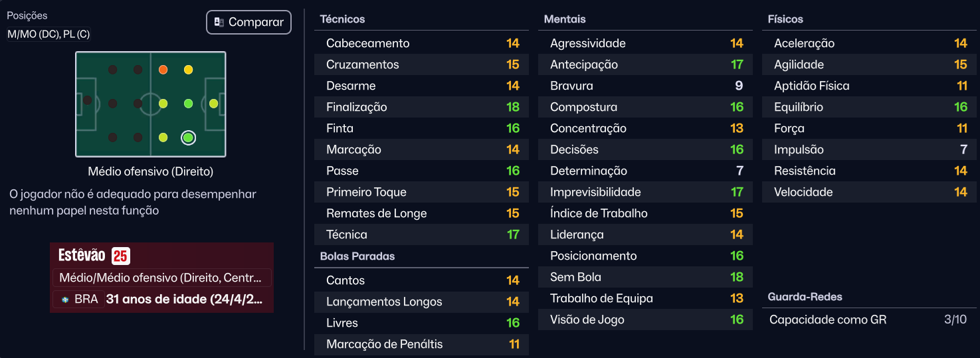The image size is (980, 358).
Task: Select the Técnicos section header
Action: [342, 19]
